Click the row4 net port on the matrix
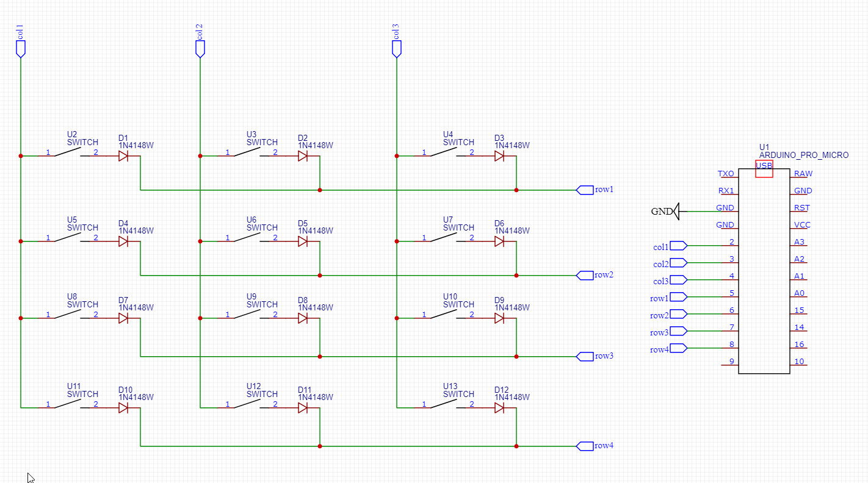 click(x=585, y=446)
